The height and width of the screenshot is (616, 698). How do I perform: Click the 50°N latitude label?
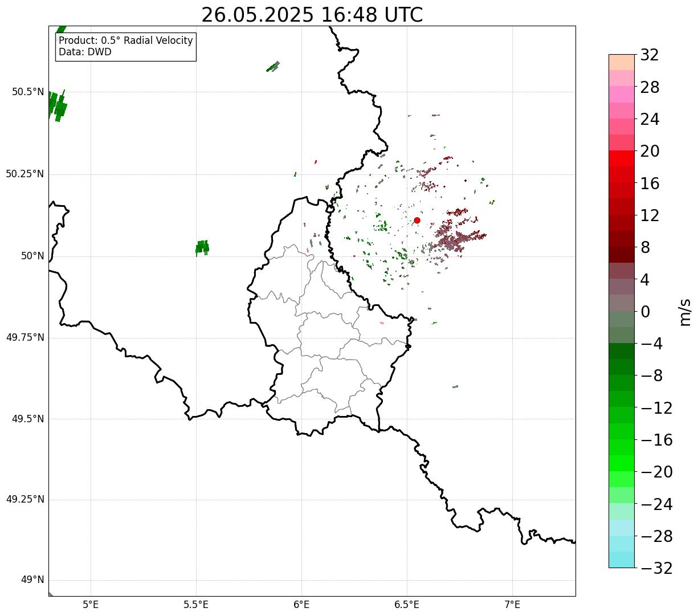click(32, 256)
